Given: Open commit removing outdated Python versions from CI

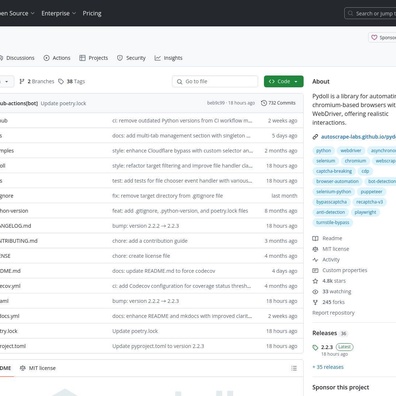Looking at the screenshot, I should [182, 121].
